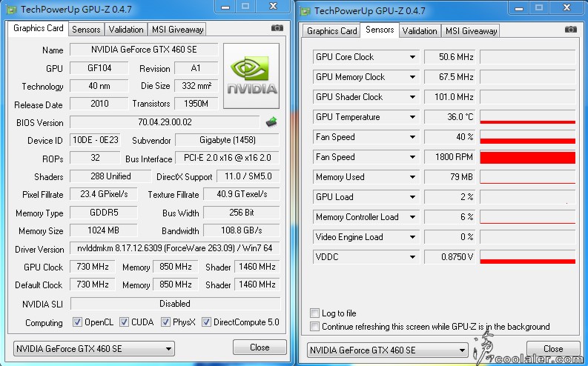Screen dimensions: 588x366
Task: Toggle the CUDA checkbox
Action: [124, 322]
